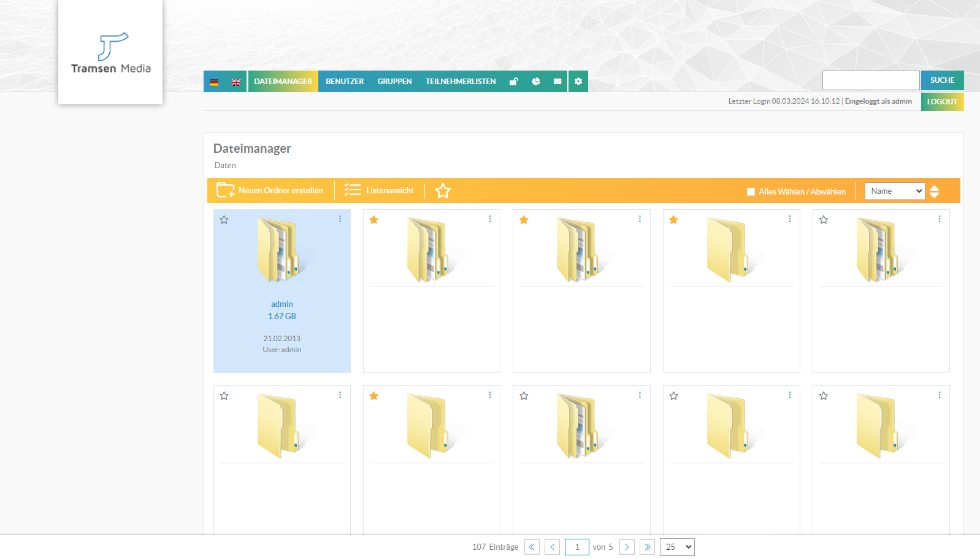Screen dimensions: 980x559
Task: Switch language with the UK flag icon
Action: (x=236, y=82)
